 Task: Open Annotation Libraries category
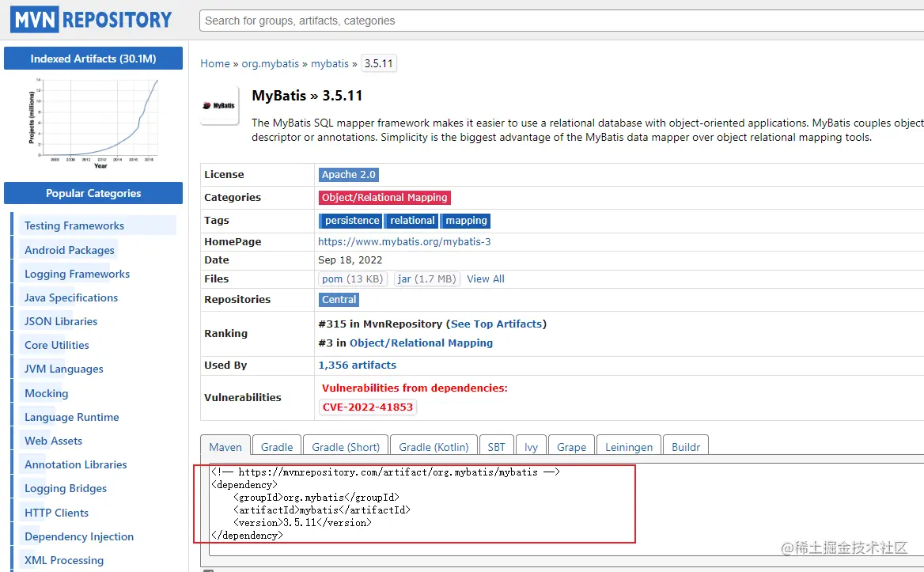click(x=75, y=464)
